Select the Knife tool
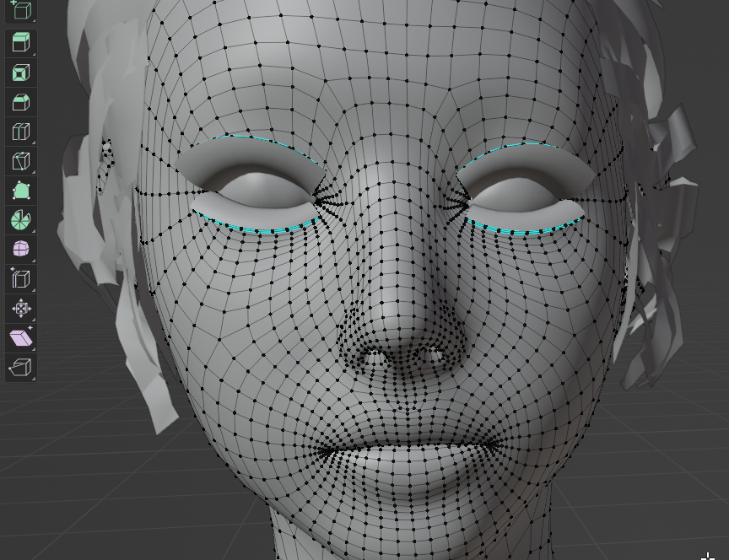This screenshot has width=729, height=560. pos(21,161)
